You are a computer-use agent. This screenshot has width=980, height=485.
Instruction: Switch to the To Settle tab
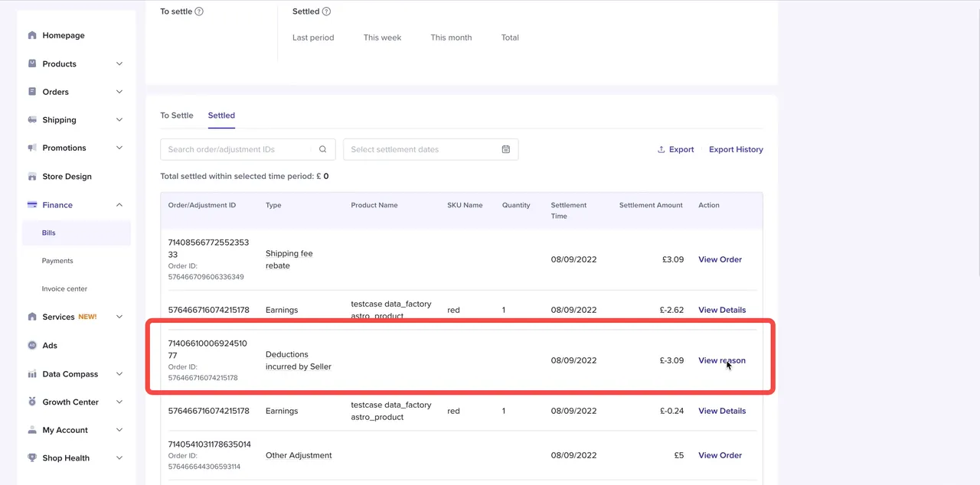click(177, 116)
